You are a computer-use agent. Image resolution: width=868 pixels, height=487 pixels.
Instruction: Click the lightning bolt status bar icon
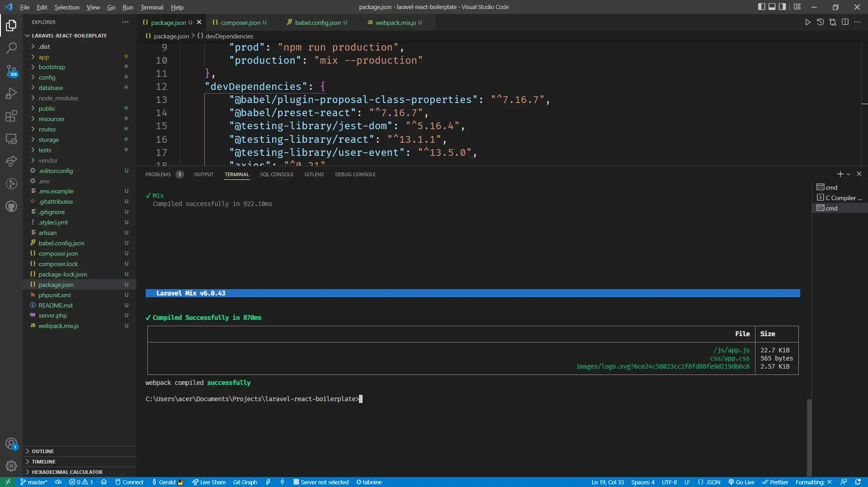click(268, 482)
